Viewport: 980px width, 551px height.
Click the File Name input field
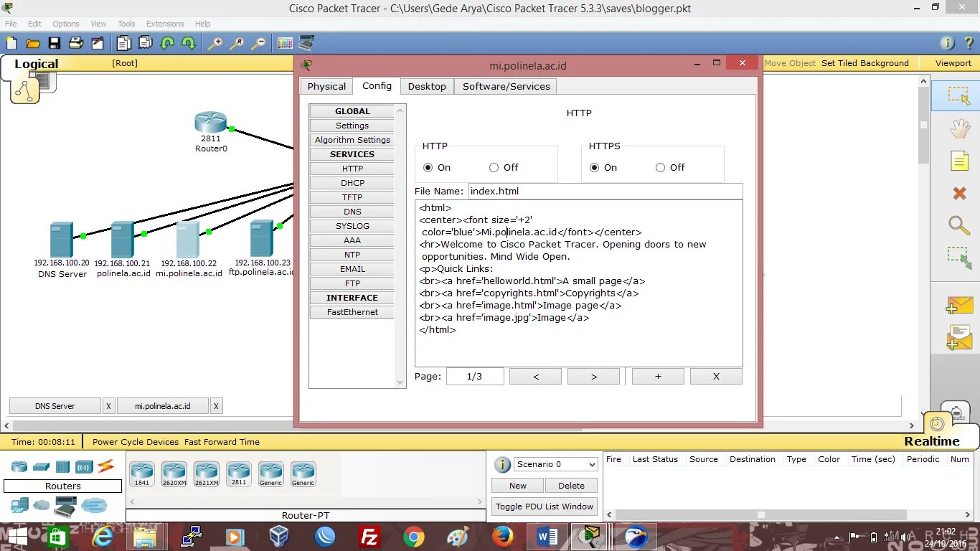click(606, 192)
